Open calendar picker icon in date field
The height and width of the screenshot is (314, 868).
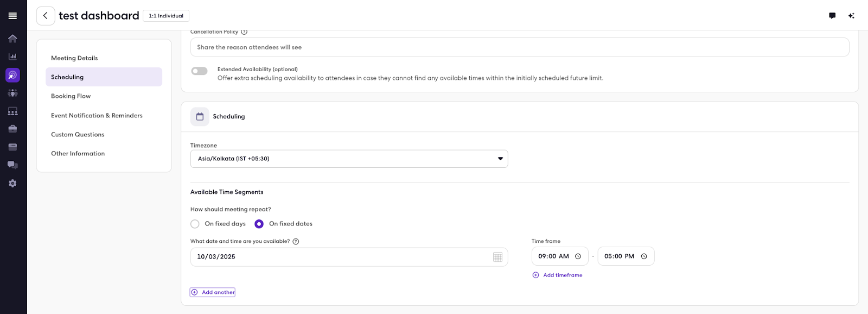pos(497,257)
